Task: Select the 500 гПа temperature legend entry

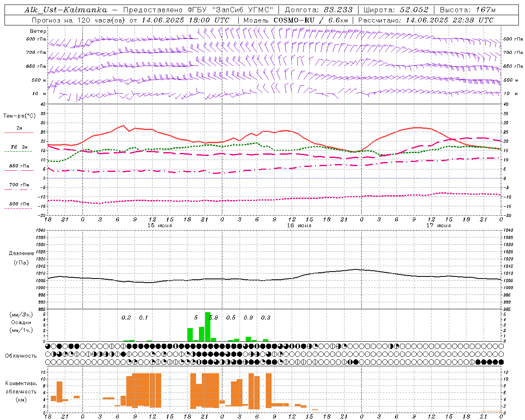Action: pos(19,204)
